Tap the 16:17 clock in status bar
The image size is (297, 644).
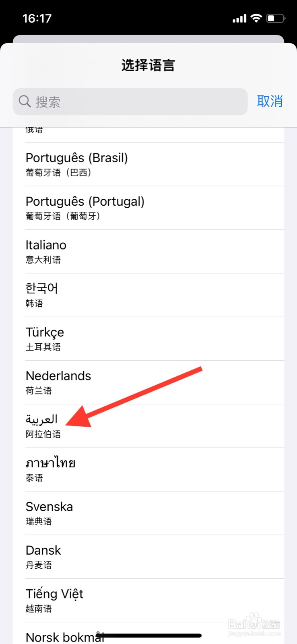coord(37,19)
